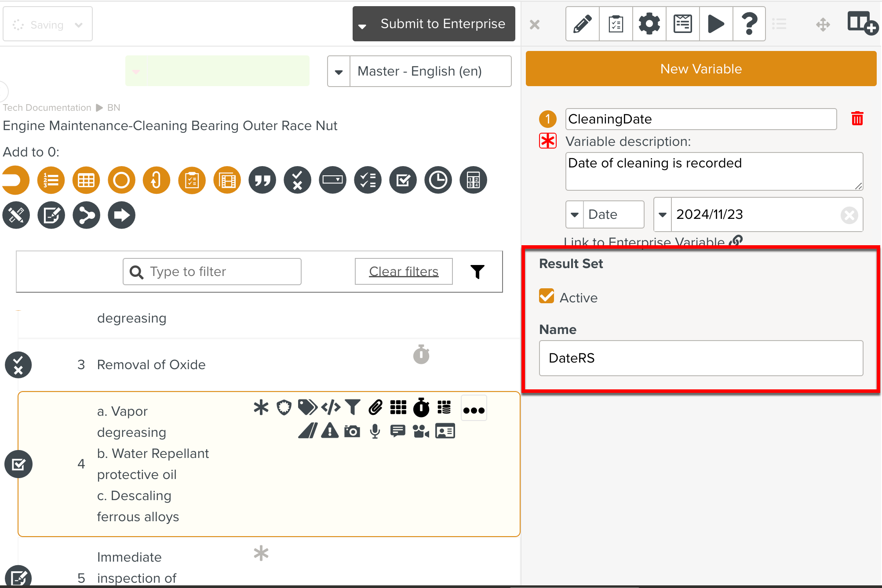
Task: Click the Result Set Name field DateRS
Action: pos(701,358)
